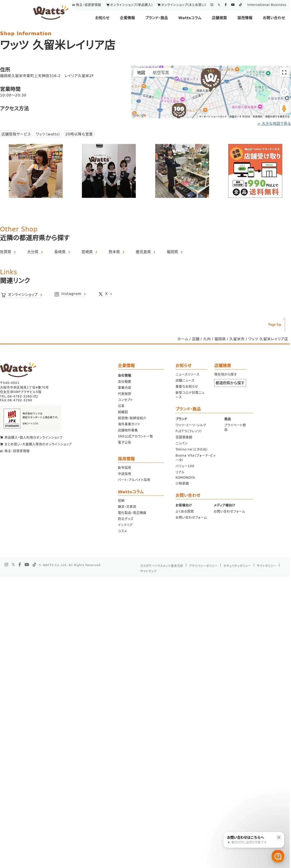Viewport: 291px width, 868px height.
Task: Open Wattsコラム nav menu
Action: point(190,18)
